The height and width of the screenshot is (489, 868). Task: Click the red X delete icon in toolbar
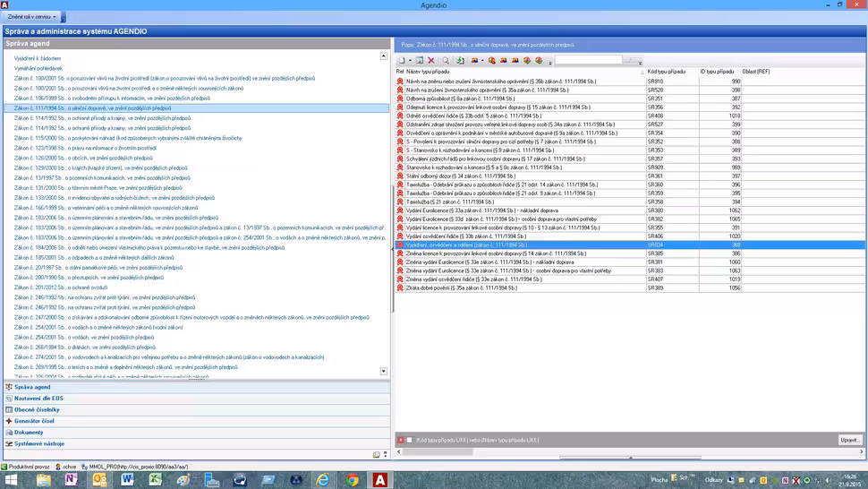point(431,61)
